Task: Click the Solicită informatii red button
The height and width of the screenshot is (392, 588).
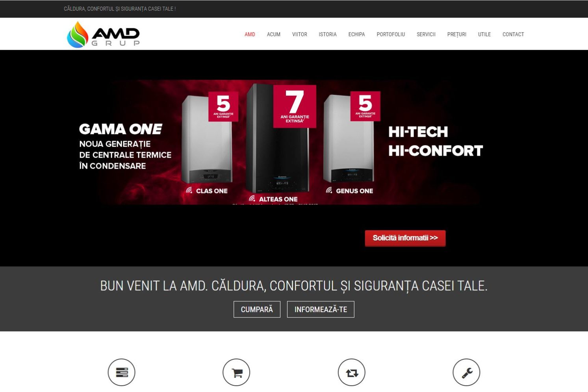Action: click(405, 238)
